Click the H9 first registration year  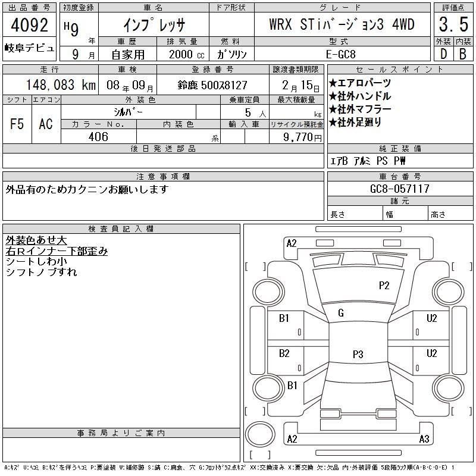coord(71,29)
